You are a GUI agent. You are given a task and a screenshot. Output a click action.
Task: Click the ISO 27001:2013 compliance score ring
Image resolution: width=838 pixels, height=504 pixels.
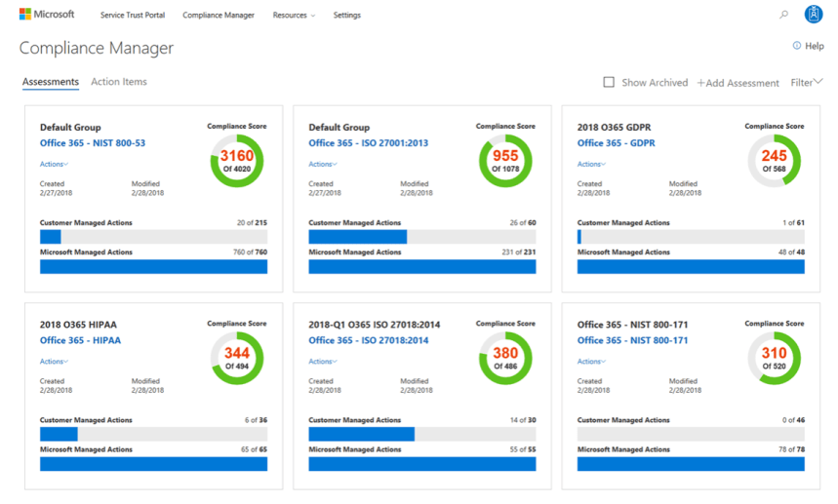[505, 161]
